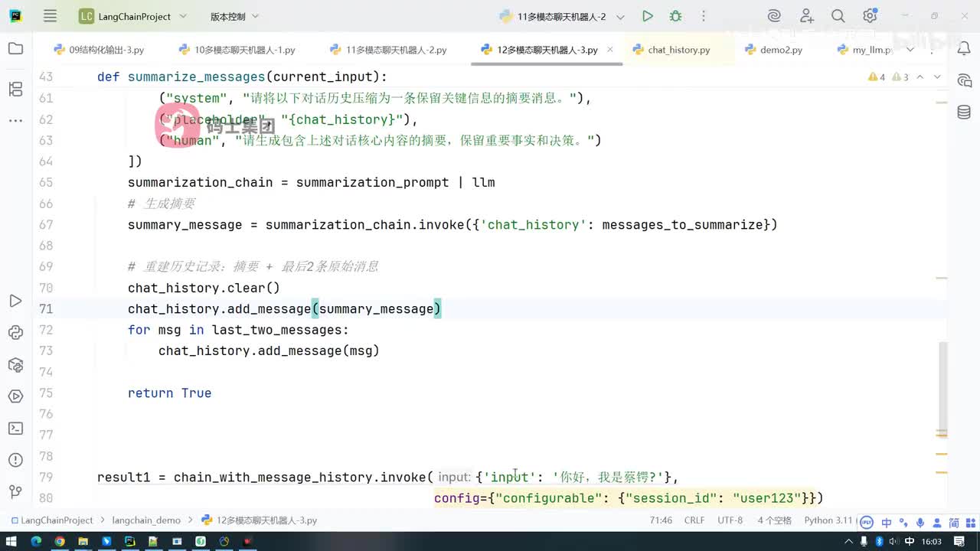Open the Windows Start menu

click(11, 542)
